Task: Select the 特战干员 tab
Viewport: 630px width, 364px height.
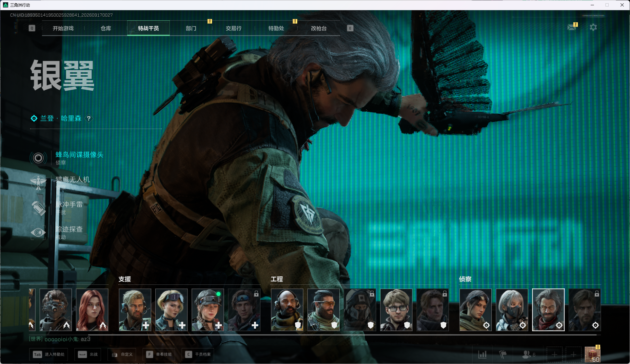Action: 148,28
